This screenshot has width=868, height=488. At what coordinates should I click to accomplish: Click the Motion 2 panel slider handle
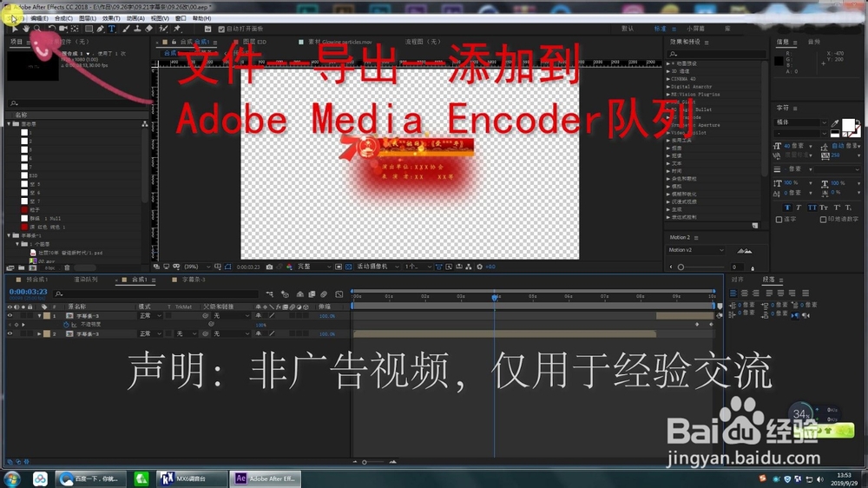(x=681, y=267)
